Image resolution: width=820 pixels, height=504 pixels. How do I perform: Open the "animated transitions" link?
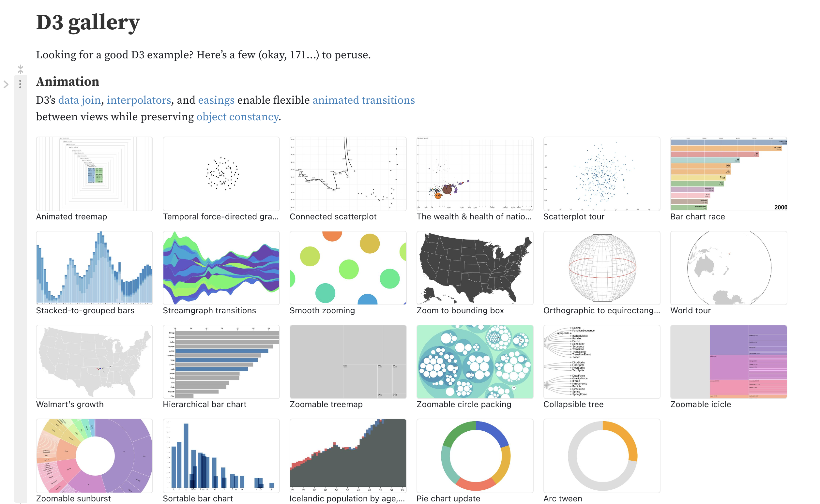(363, 100)
